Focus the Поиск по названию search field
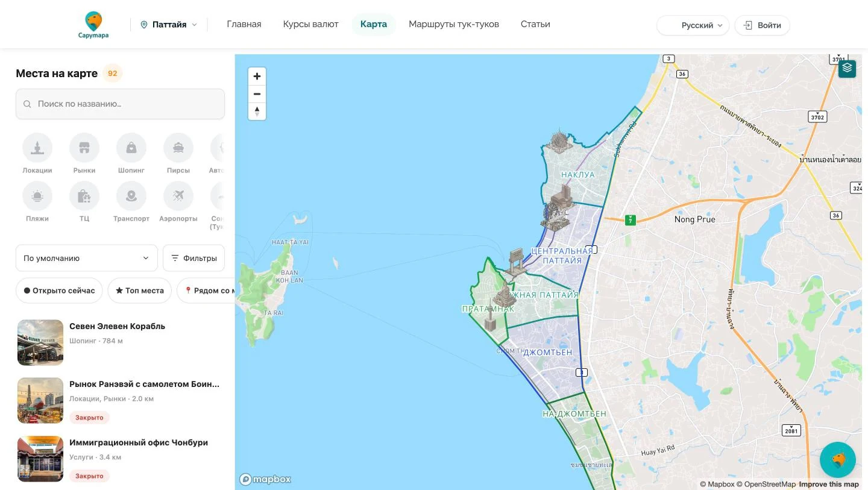This screenshot has height=490, width=868. click(121, 104)
